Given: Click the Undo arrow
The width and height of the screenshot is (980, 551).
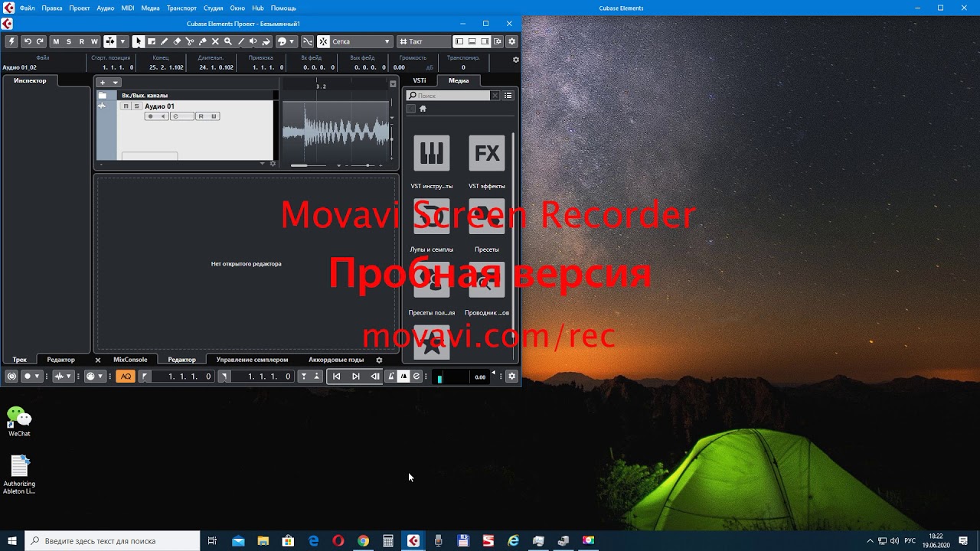Looking at the screenshot, I should point(28,41).
